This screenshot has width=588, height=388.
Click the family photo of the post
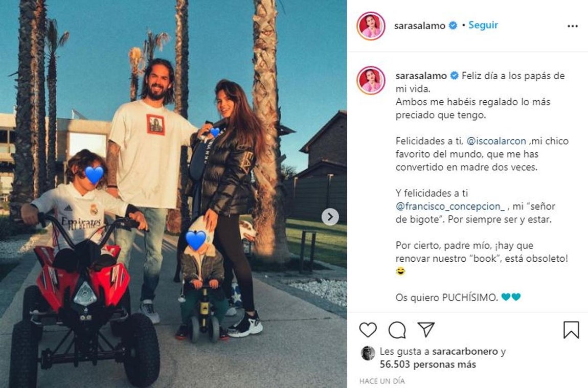pyautogui.click(x=173, y=194)
